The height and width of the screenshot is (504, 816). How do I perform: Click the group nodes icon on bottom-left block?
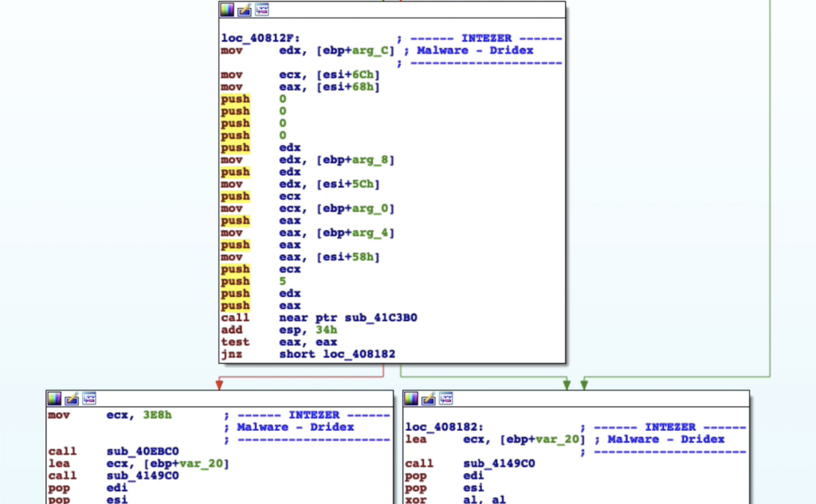[88, 399]
